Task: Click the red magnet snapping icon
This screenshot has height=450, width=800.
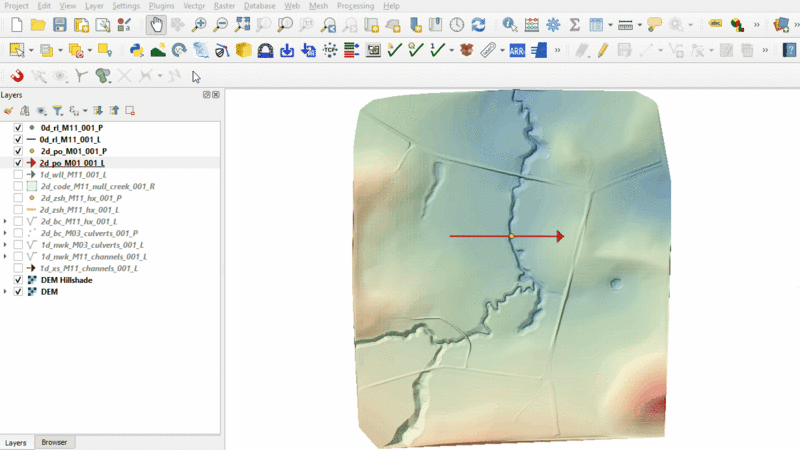Action: [x=17, y=75]
